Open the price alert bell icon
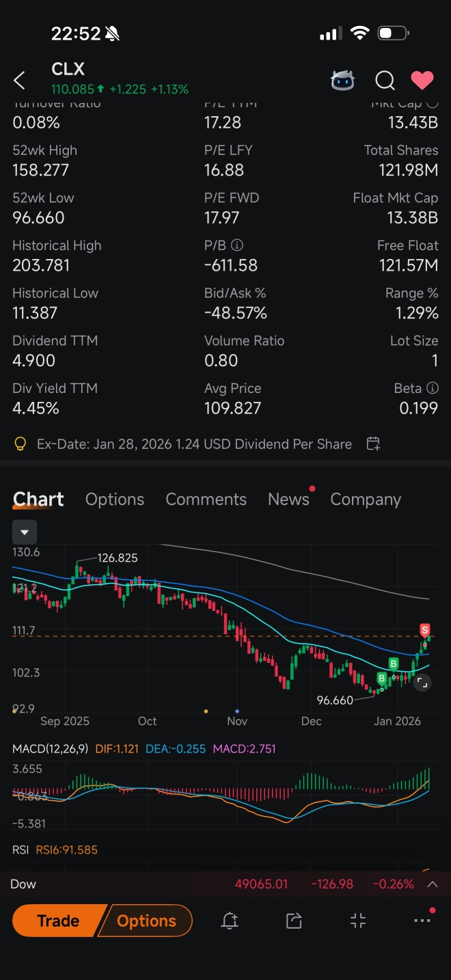451x980 pixels. [230, 921]
